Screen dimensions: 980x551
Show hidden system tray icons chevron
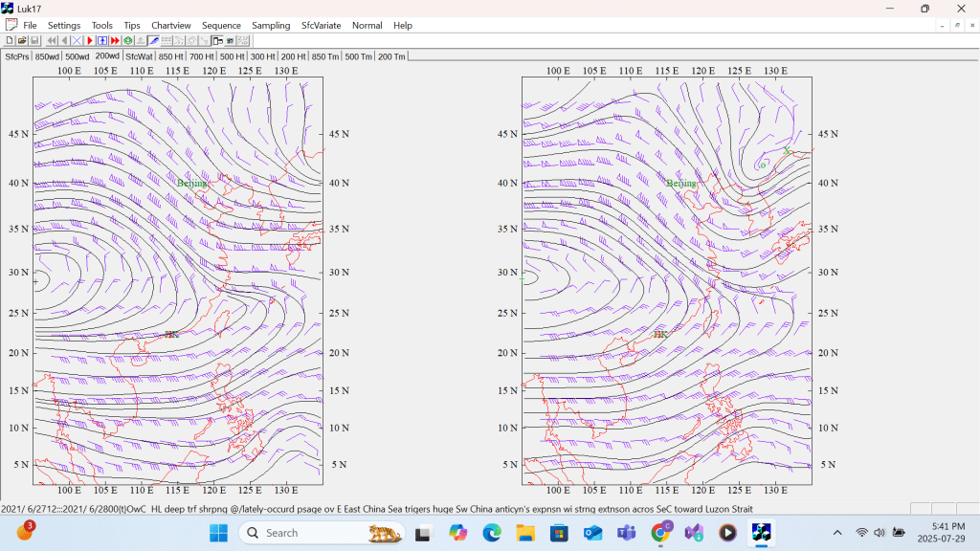(837, 533)
